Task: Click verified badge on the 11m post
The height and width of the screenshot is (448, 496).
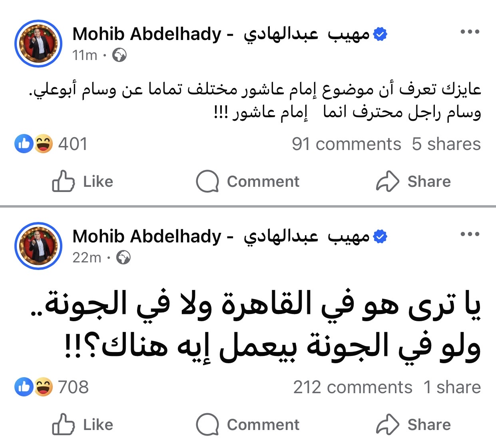Action: point(380,35)
